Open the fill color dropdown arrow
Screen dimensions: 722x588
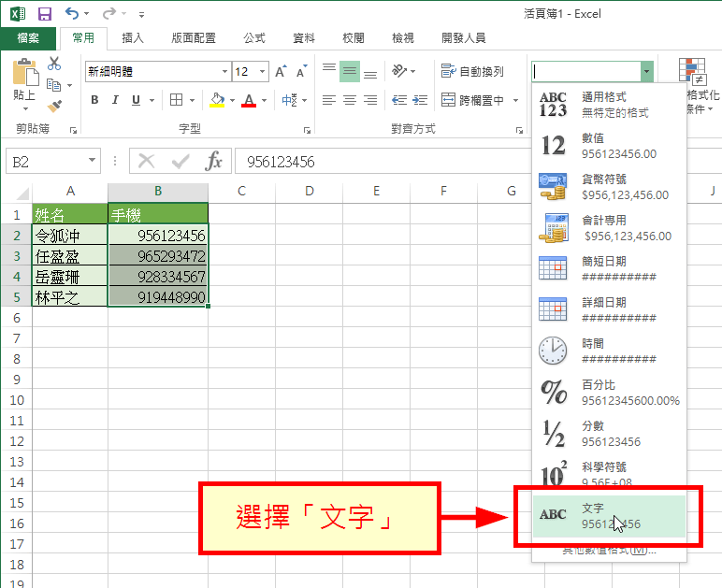tap(232, 100)
